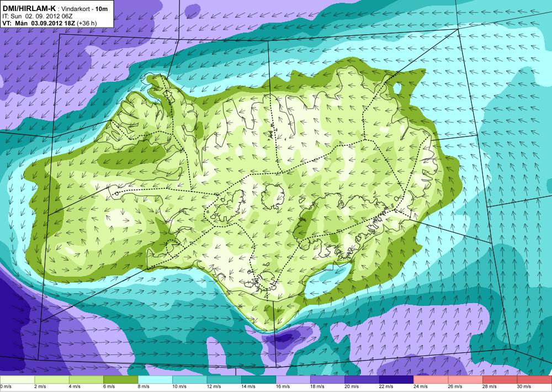Pick the legend swatch between 4 and 6 m/s
The image size is (552, 392).
click(86, 380)
